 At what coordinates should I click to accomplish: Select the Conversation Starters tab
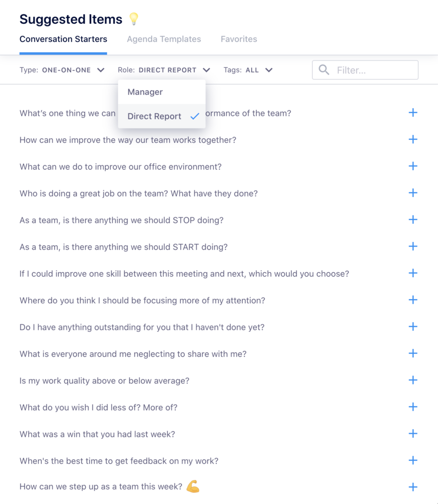point(64,39)
